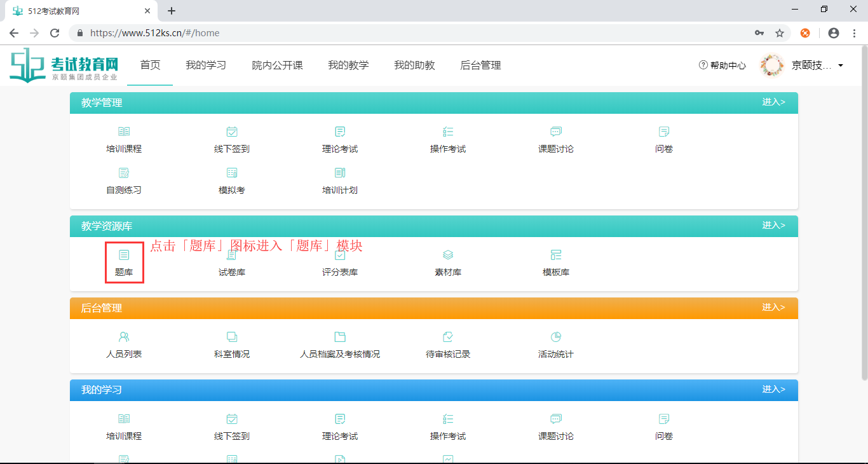Select the 模拟考 mock exam icon
The height and width of the screenshot is (464, 868).
click(232, 180)
